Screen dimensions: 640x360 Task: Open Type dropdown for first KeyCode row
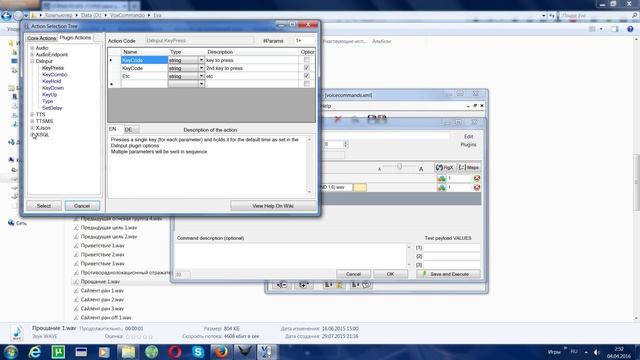point(201,60)
